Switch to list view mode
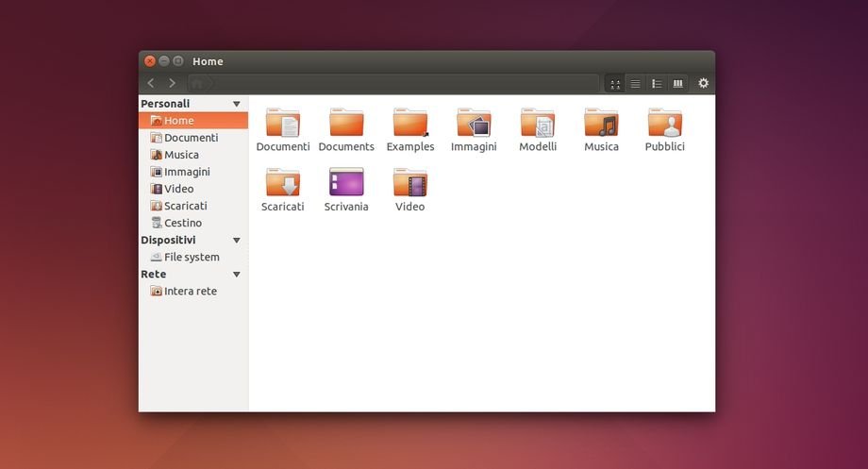868x469 pixels. pos(636,84)
